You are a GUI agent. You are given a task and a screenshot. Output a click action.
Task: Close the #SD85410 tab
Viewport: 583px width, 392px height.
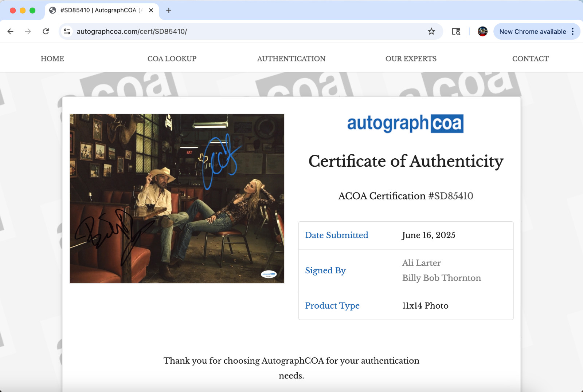click(x=151, y=10)
